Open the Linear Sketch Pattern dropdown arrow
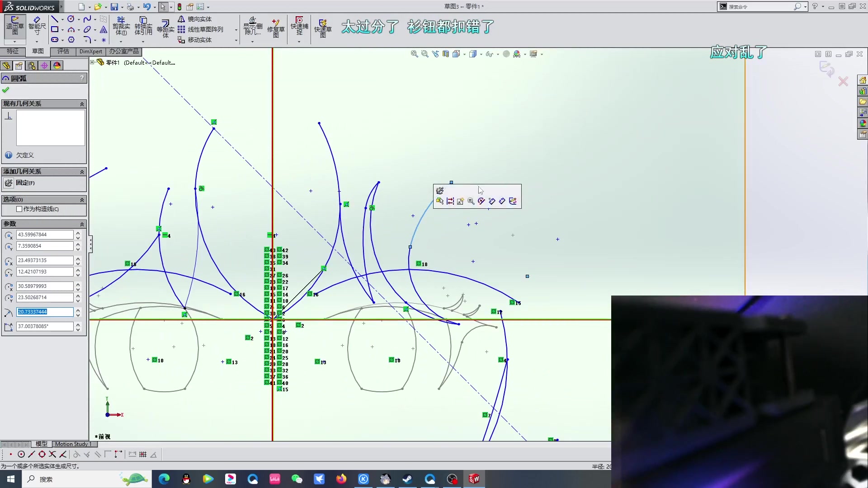The image size is (868, 488). tap(236, 30)
